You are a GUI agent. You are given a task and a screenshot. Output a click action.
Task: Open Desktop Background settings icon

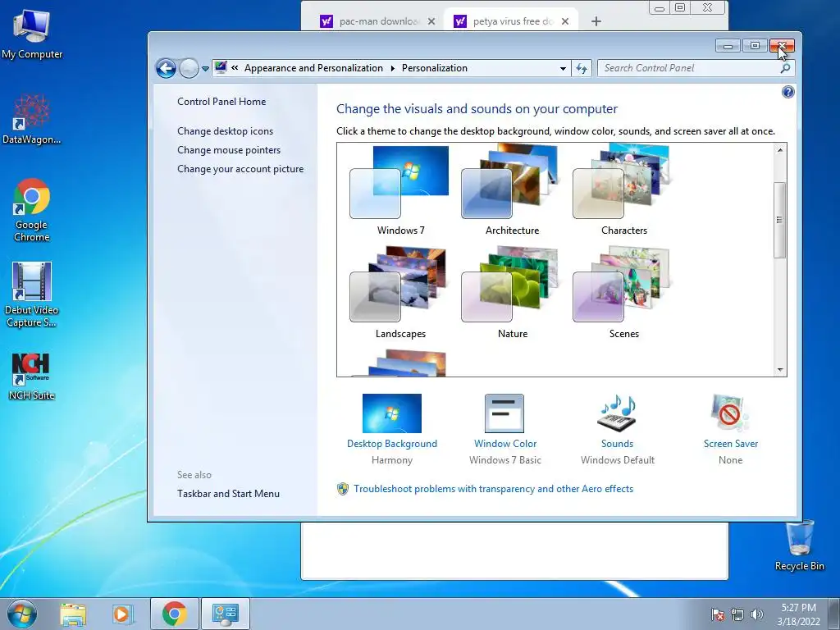[391, 413]
